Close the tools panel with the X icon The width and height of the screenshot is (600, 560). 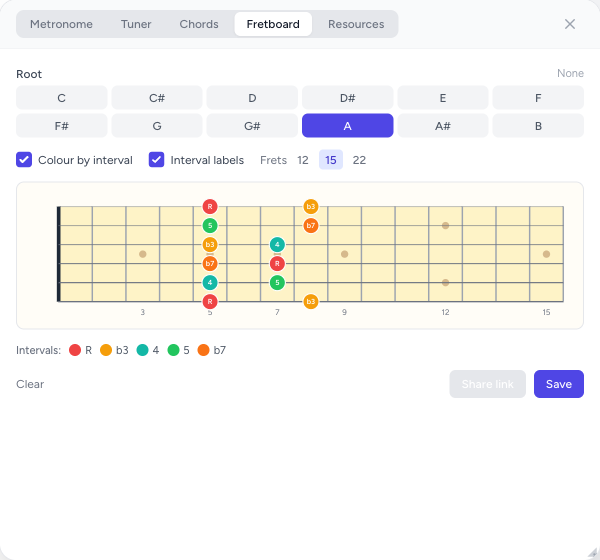pyautogui.click(x=570, y=24)
